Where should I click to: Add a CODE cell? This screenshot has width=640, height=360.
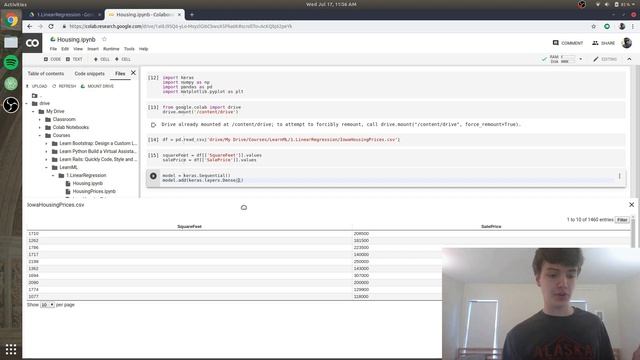52,59
